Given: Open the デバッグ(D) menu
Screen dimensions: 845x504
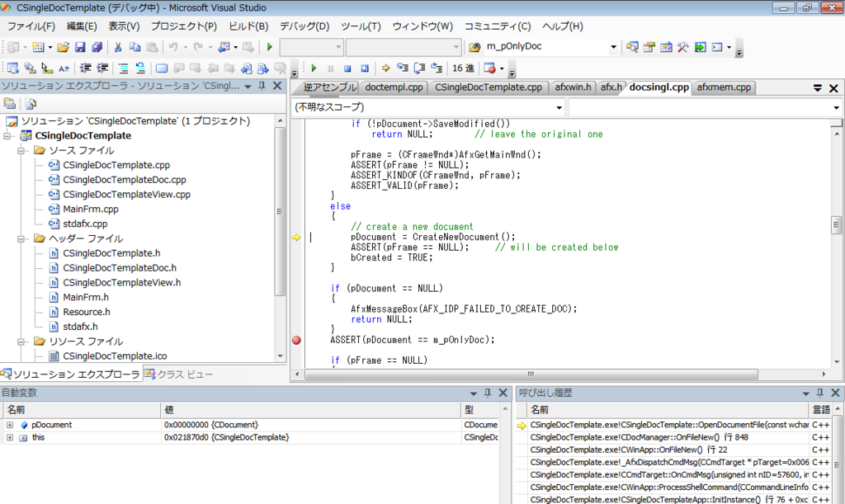Looking at the screenshot, I should 304,26.
